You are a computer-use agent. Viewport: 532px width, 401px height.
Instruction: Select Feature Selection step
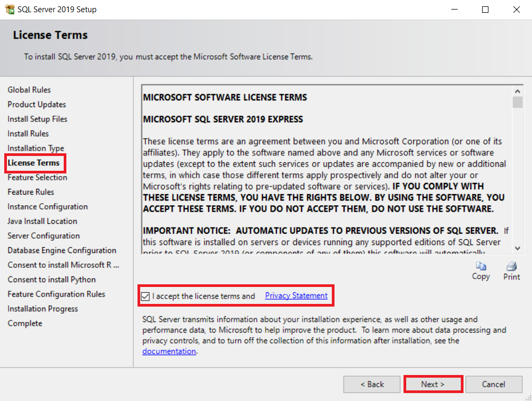37,177
